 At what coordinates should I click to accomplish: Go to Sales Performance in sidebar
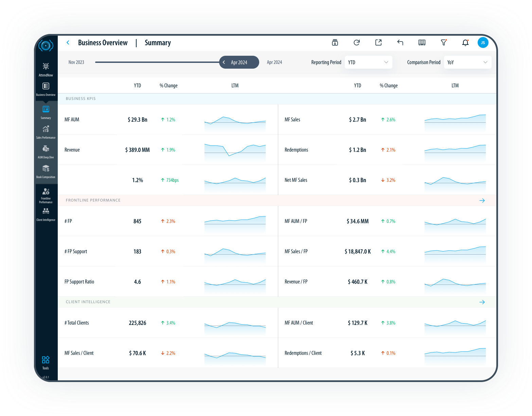[x=46, y=132]
